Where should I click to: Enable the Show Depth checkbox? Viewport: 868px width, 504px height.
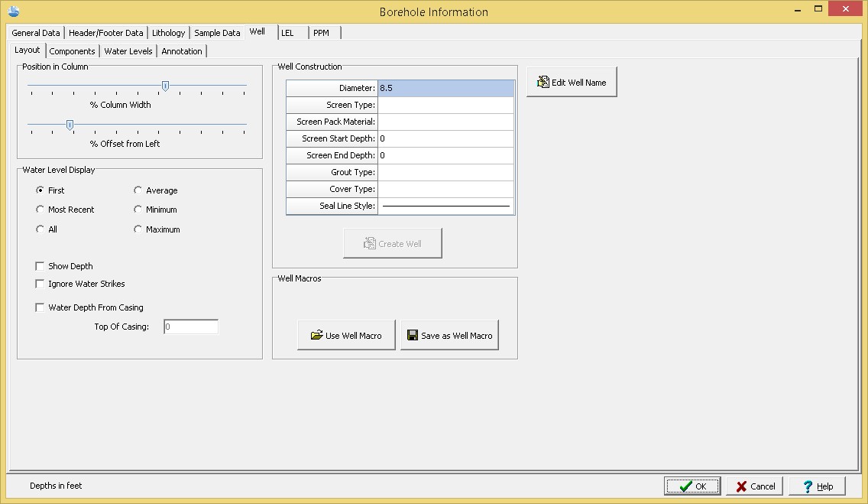(x=40, y=266)
